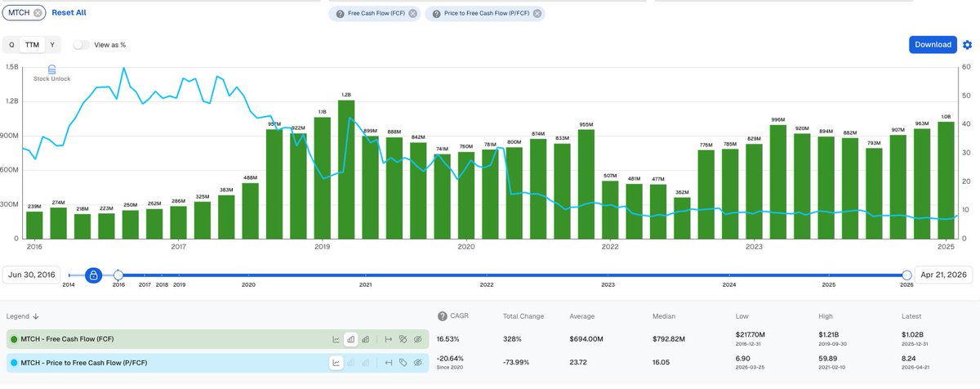Click the 8.24 latest value
The height and width of the screenshot is (389, 980).
[909, 358]
